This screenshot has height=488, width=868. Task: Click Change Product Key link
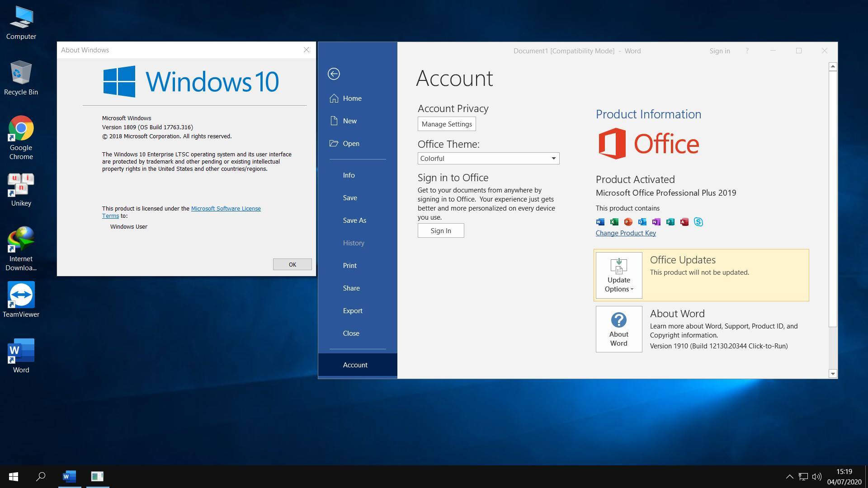(x=626, y=233)
